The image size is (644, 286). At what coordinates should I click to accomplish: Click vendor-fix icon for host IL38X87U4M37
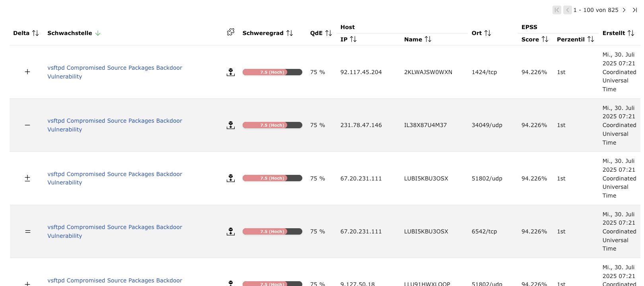(x=231, y=125)
